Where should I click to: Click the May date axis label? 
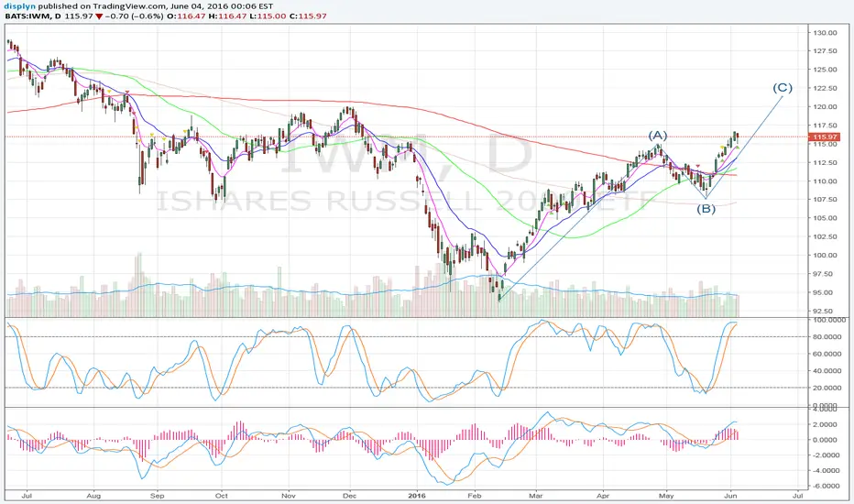(666, 496)
